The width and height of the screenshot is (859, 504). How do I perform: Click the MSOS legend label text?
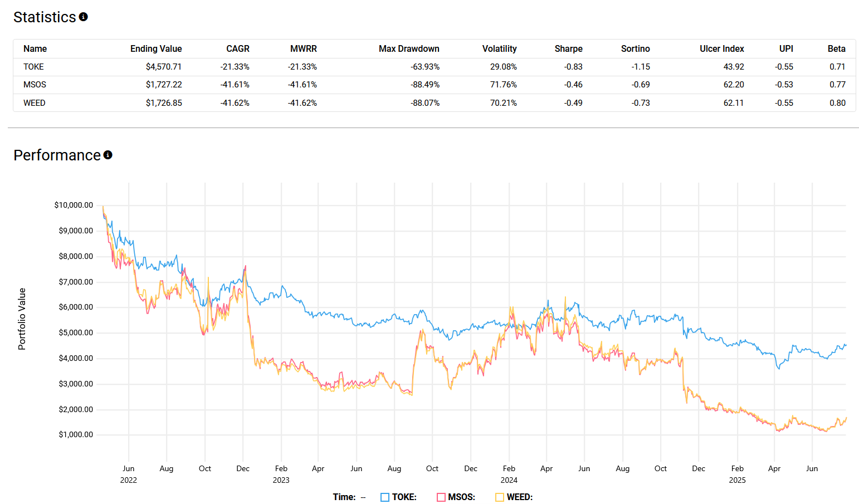pyautogui.click(x=462, y=497)
